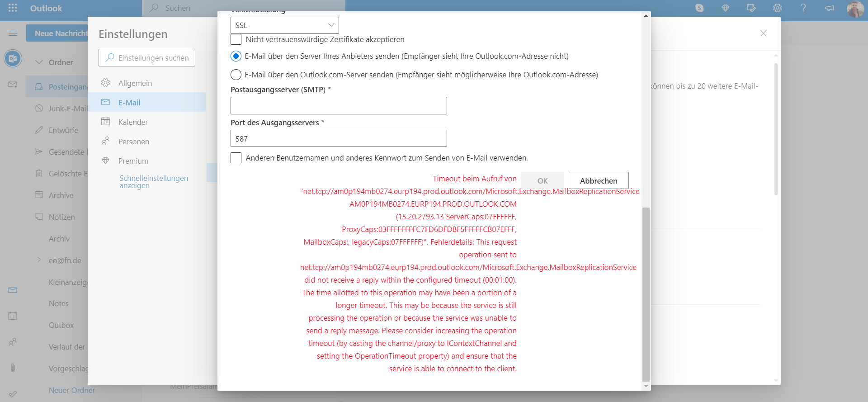868x402 pixels.
Task: Click the Outlook title in header
Action: click(x=46, y=8)
